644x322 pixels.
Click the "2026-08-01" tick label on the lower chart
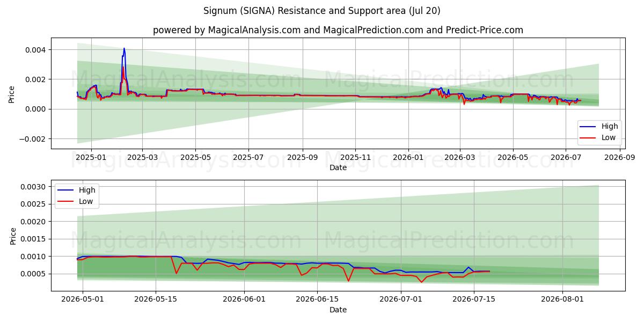click(x=562, y=299)
